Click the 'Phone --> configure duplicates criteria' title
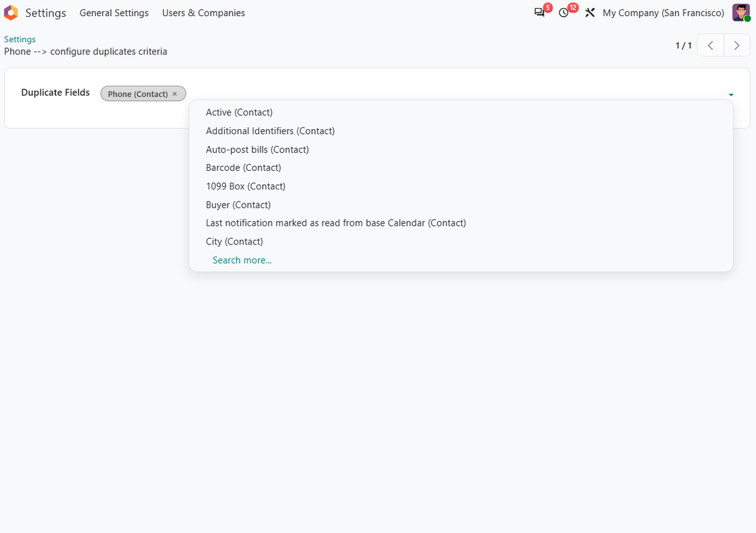The image size is (756, 533). click(x=86, y=52)
